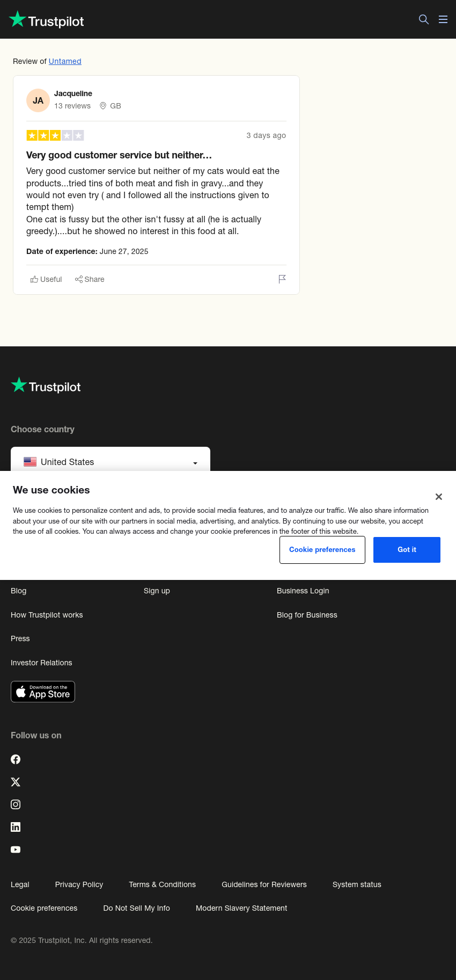Viewport: 456px width, 980px height.
Task: Open reviewer Jacqueline's profile name
Action: [x=73, y=93]
